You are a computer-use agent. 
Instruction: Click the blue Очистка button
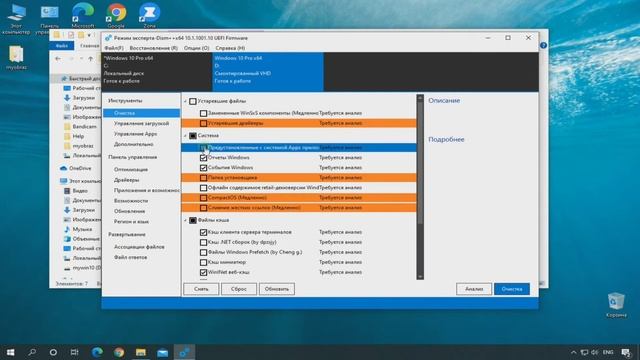click(x=512, y=289)
